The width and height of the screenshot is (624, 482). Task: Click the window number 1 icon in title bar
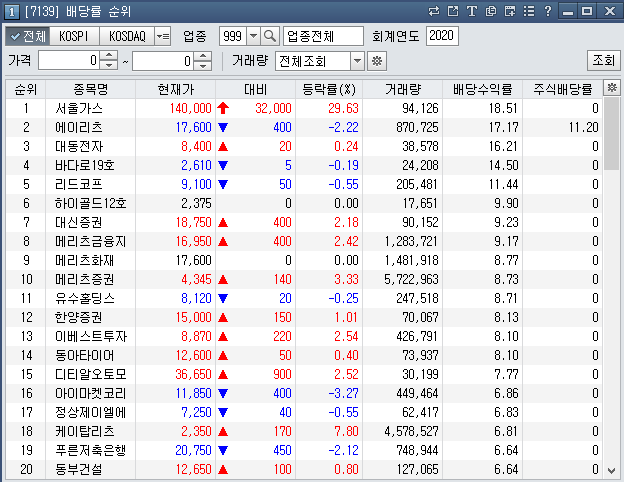[12, 12]
